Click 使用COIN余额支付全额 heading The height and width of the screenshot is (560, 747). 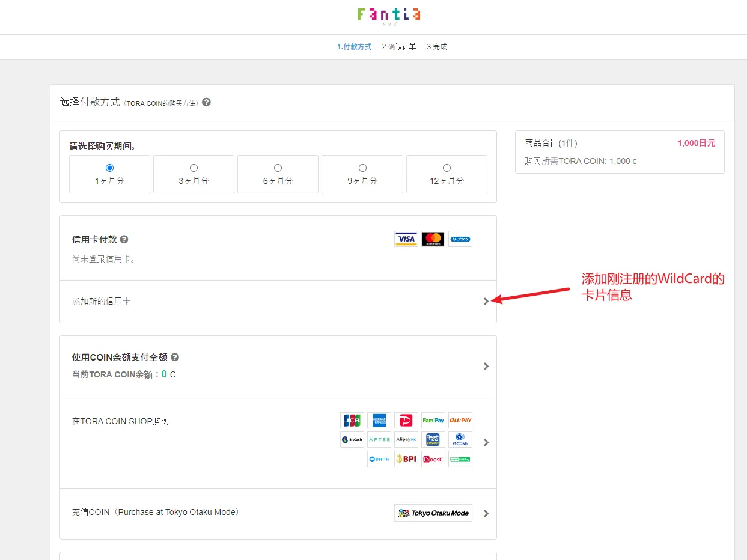pyautogui.click(x=120, y=357)
